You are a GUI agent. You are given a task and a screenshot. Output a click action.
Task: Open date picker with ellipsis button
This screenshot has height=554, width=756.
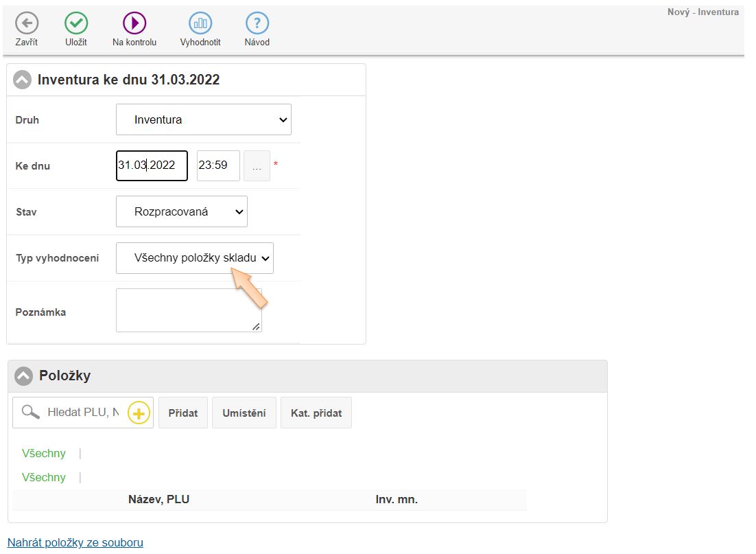(x=257, y=166)
